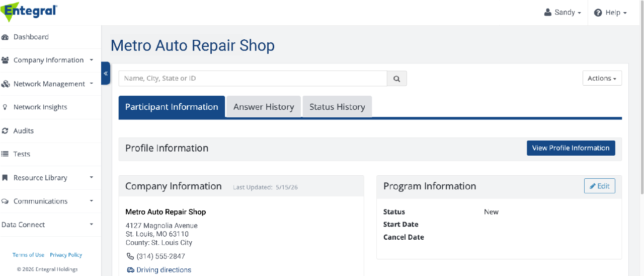Click the Audits refresh icon

coord(5,131)
